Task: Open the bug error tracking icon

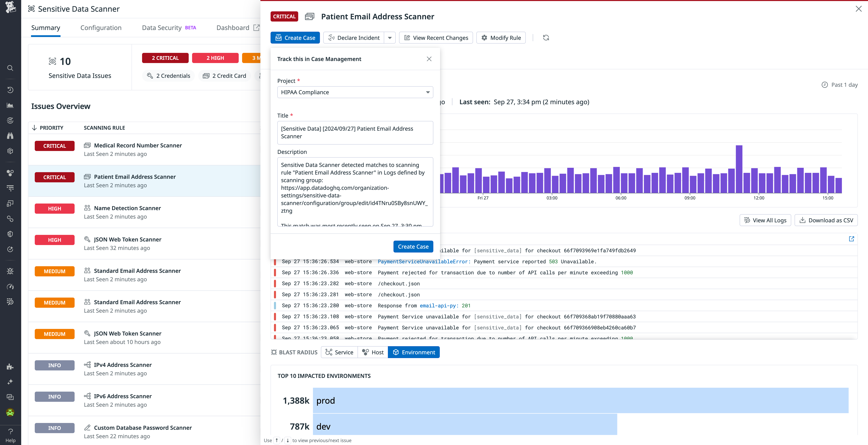Action: tap(10, 271)
